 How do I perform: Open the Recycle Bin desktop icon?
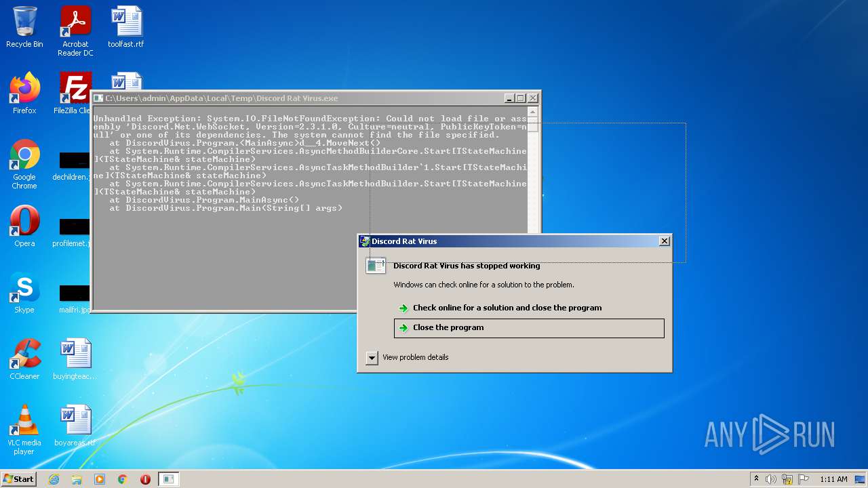[24, 27]
